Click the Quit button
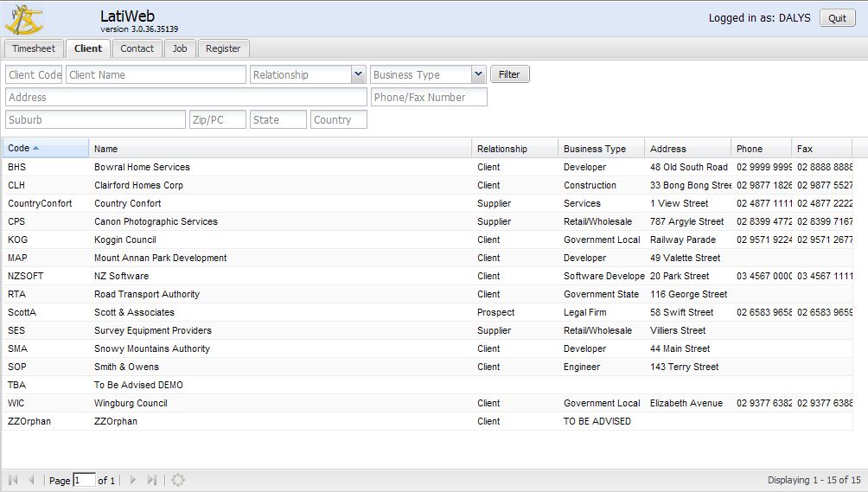 [837, 18]
